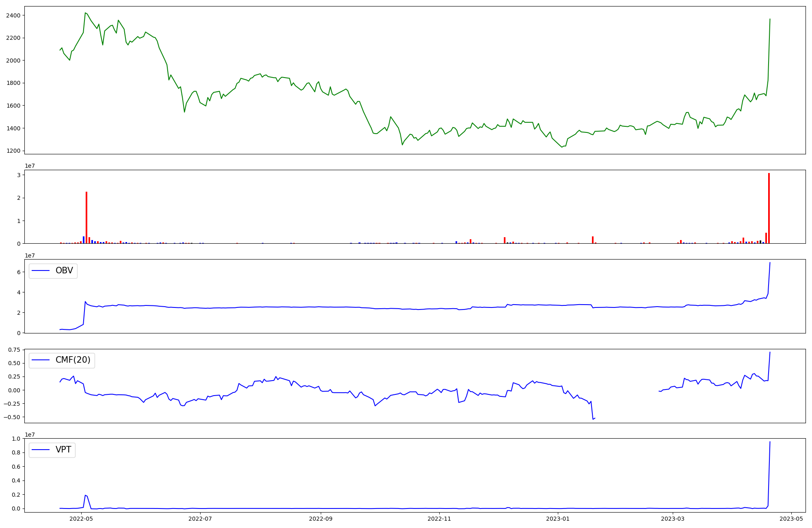
Task: Click the 0.8 tick on VPT axis
Action: click(x=16, y=453)
